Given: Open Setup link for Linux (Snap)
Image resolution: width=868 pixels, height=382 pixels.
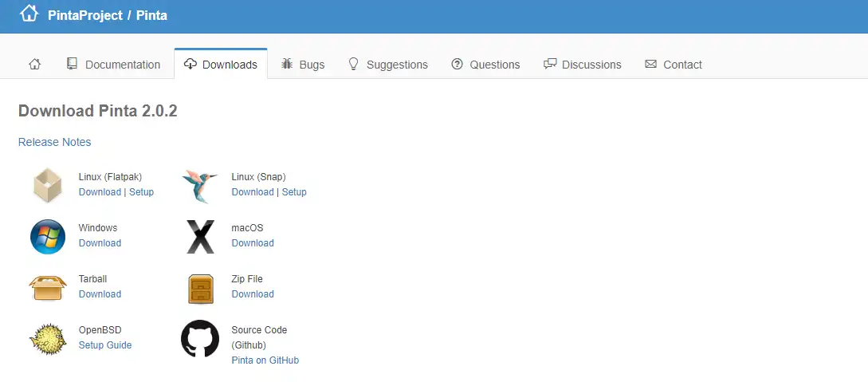Looking at the screenshot, I should click(x=294, y=192).
